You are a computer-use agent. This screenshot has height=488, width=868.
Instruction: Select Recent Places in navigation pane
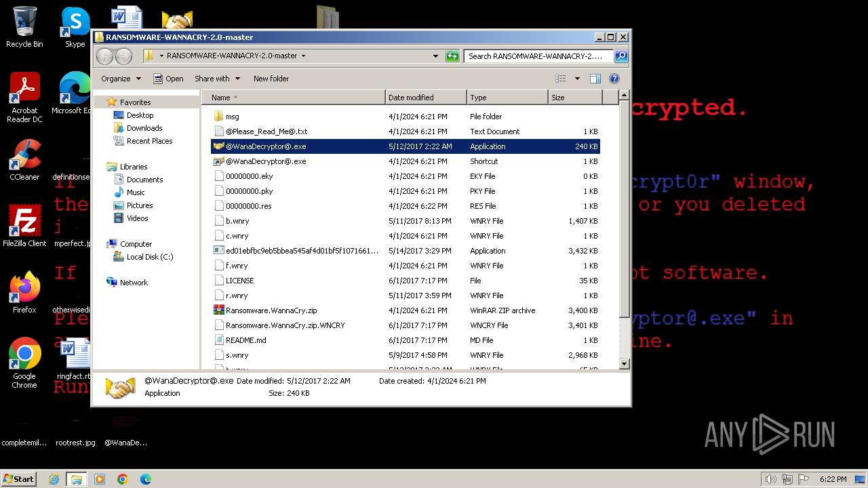[149, 141]
